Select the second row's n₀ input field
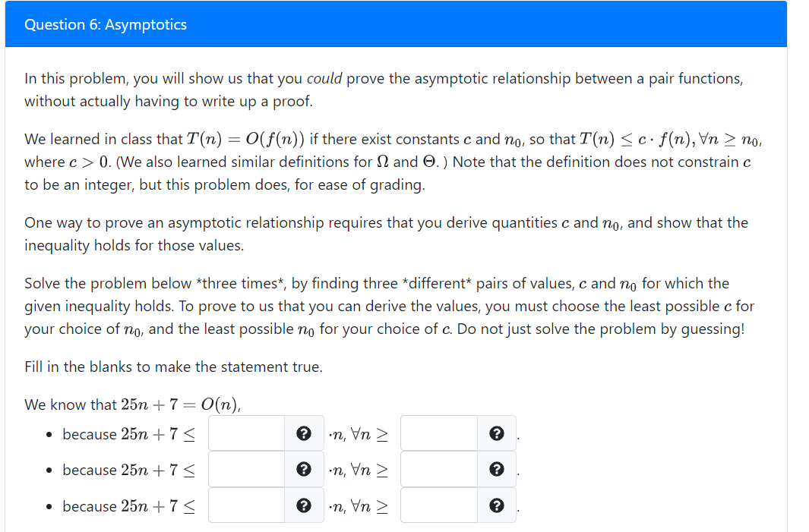The width and height of the screenshot is (809, 532). (439, 469)
